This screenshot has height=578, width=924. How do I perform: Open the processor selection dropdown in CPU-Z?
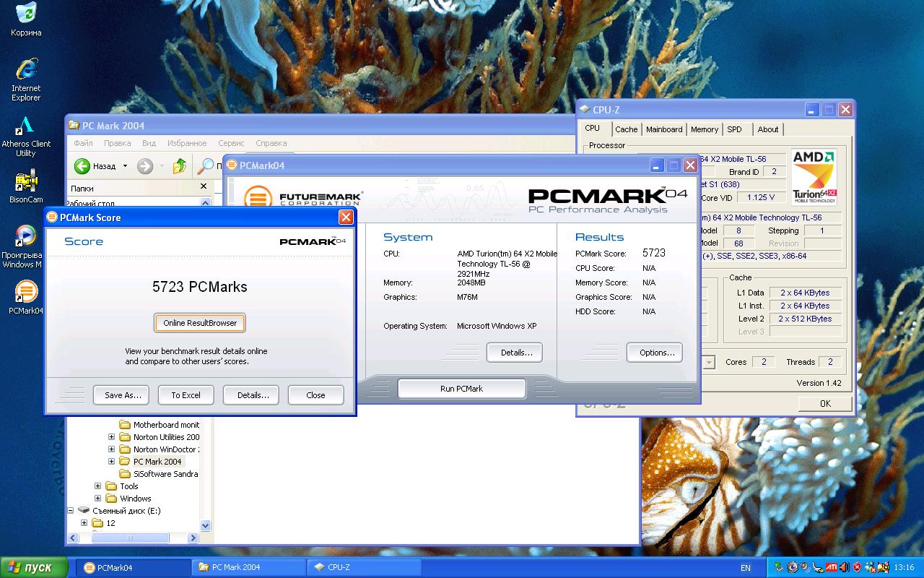709,362
